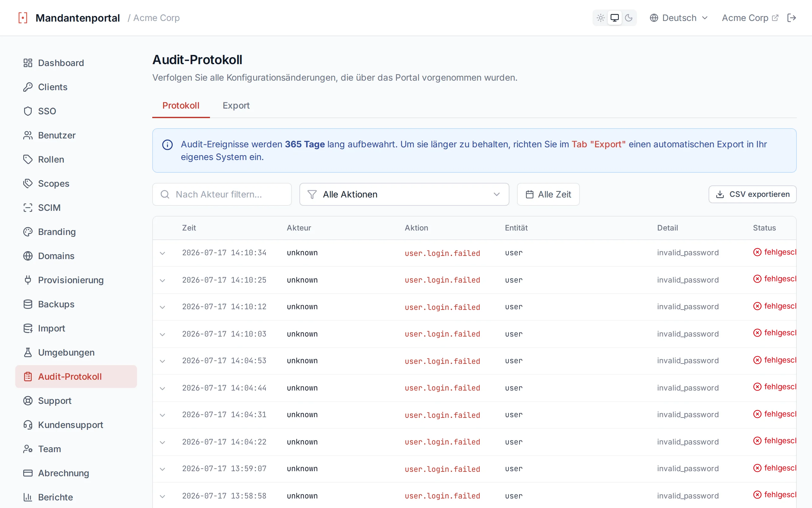
Task: Open Alle Aktionen filter dropdown
Action: pyautogui.click(x=404, y=194)
